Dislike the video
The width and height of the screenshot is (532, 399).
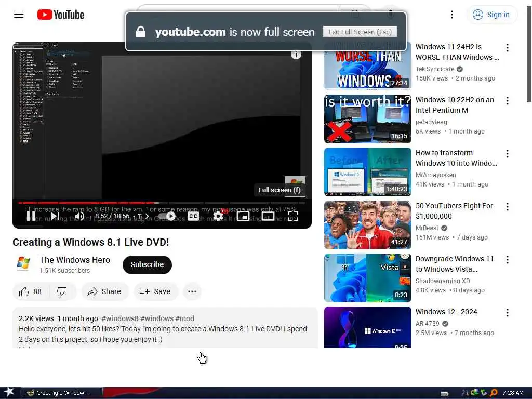[62, 291]
